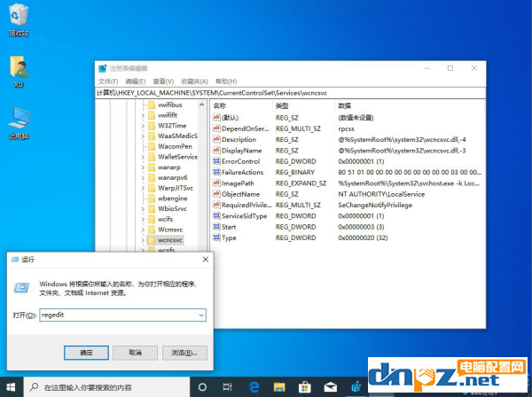This screenshot has height=397, width=532.
Task: Click 确定 in the Run dialog
Action: pos(86,353)
